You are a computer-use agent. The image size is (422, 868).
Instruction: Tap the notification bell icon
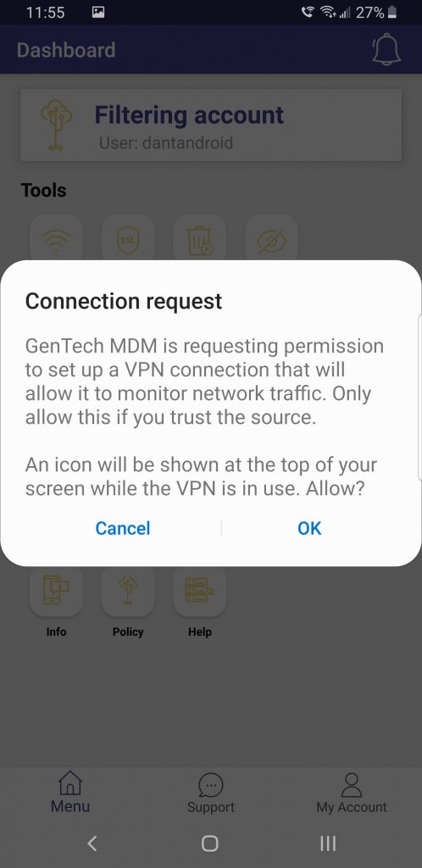[x=386, y=50]
